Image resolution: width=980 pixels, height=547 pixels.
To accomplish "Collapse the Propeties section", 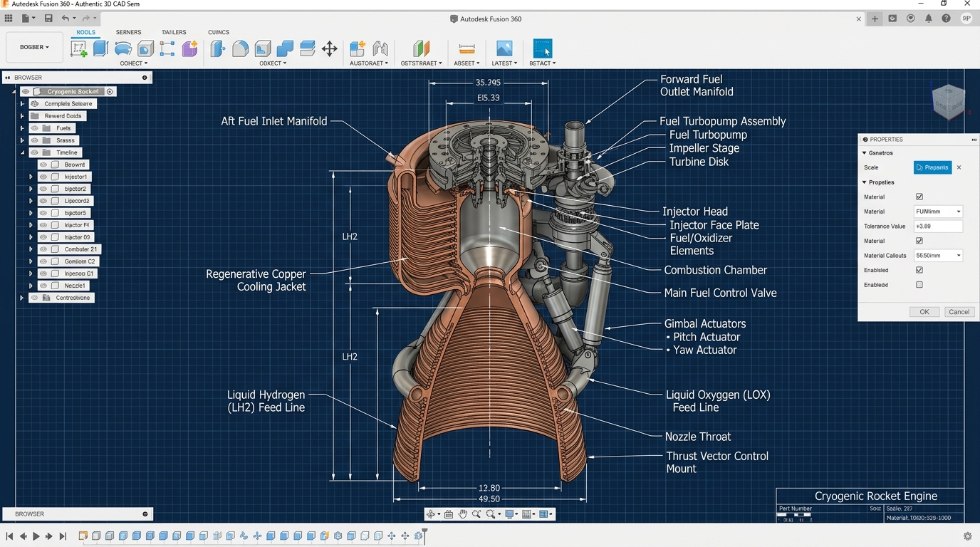I will click(x=865, y=182).
